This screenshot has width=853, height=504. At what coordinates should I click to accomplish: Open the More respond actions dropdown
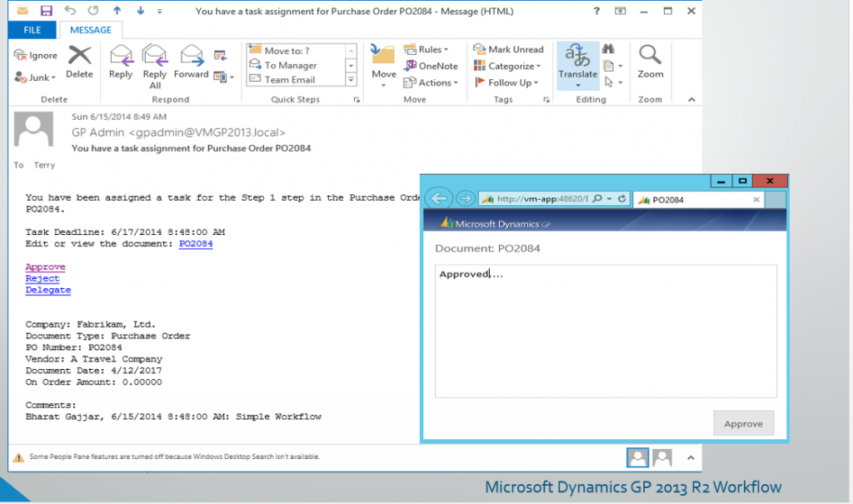point(223,77)
